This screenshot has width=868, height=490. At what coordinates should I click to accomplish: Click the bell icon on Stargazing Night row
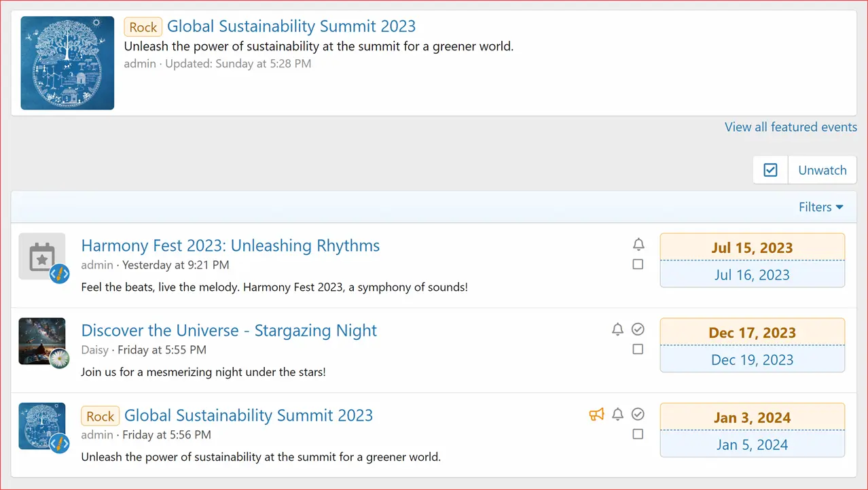617,329
